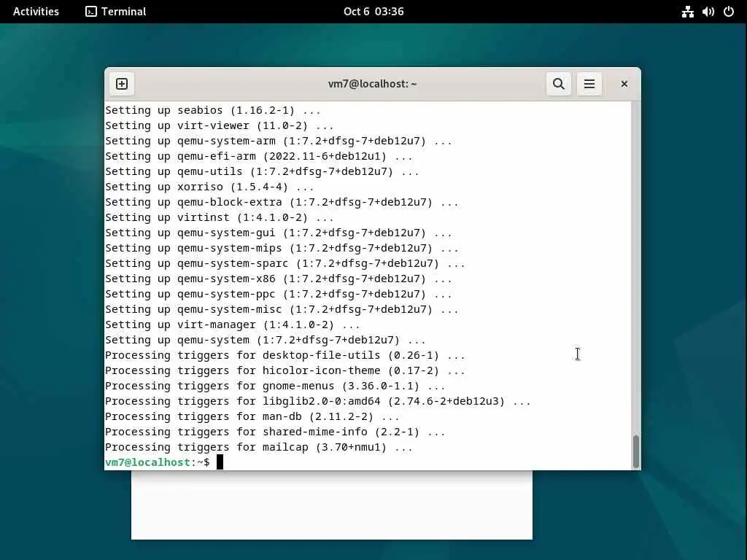Click the 'Setting up qemu-block-extra' line
Screen dimensions: 747x560
[282, 202]
